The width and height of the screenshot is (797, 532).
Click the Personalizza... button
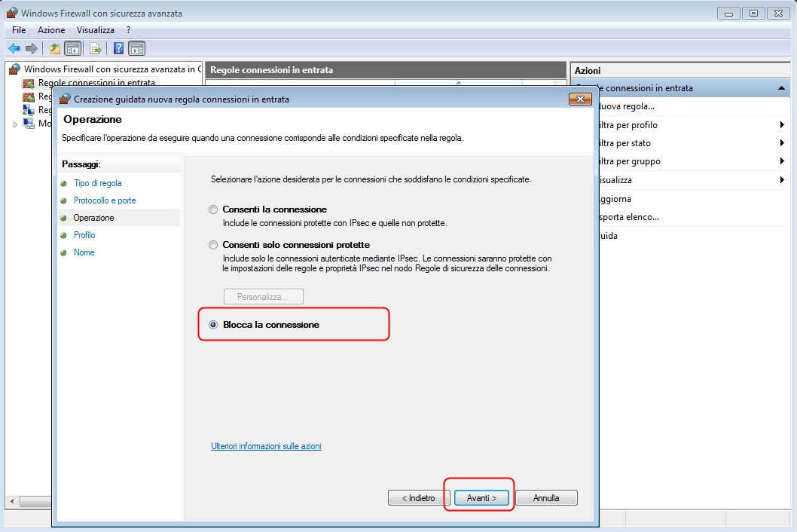(x=264, y=296)
